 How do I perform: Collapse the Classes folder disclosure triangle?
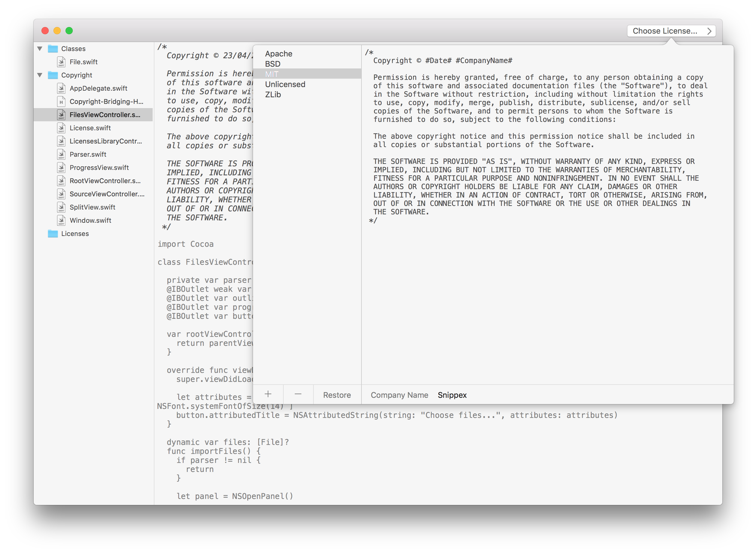click(40, 49)
